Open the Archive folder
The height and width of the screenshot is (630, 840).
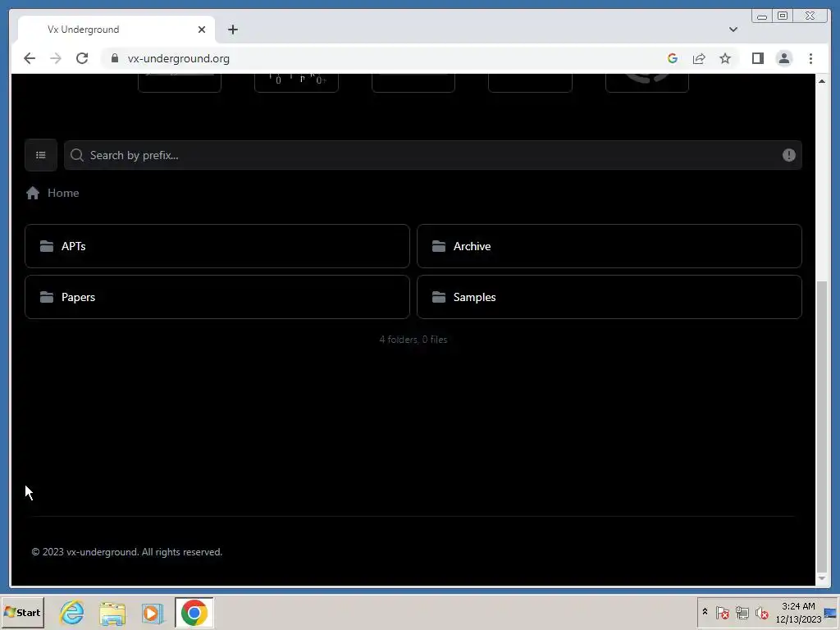click(x=609, y=246)
